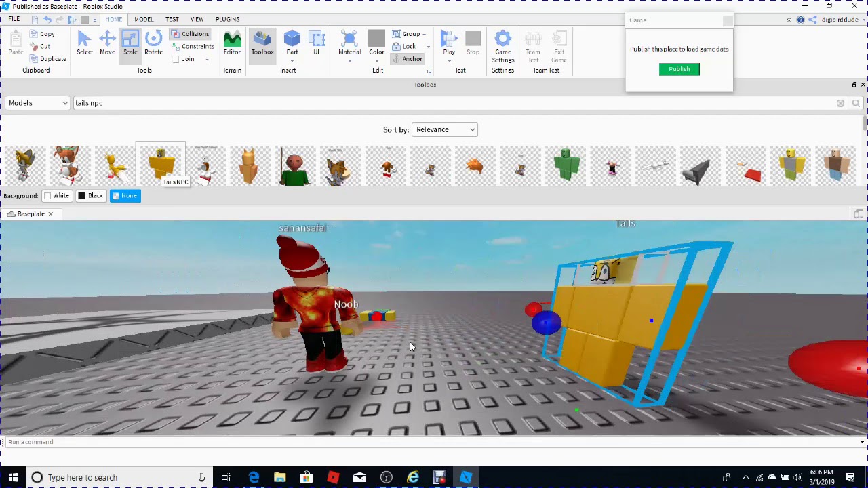This screenshot has height=488, width=868.
Task: Toggle Constraints option
Action: point(193,47)
